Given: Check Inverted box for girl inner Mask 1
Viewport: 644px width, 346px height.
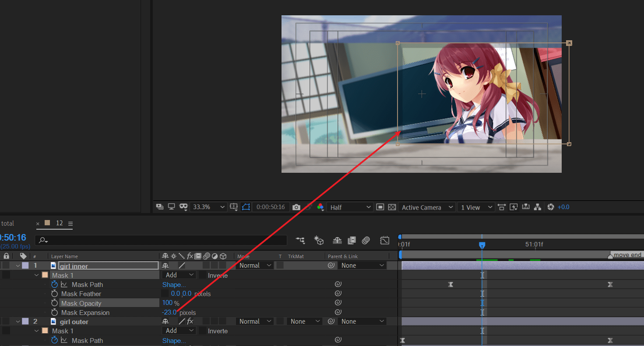Looking at the screenshot, I should click(203, 275).
